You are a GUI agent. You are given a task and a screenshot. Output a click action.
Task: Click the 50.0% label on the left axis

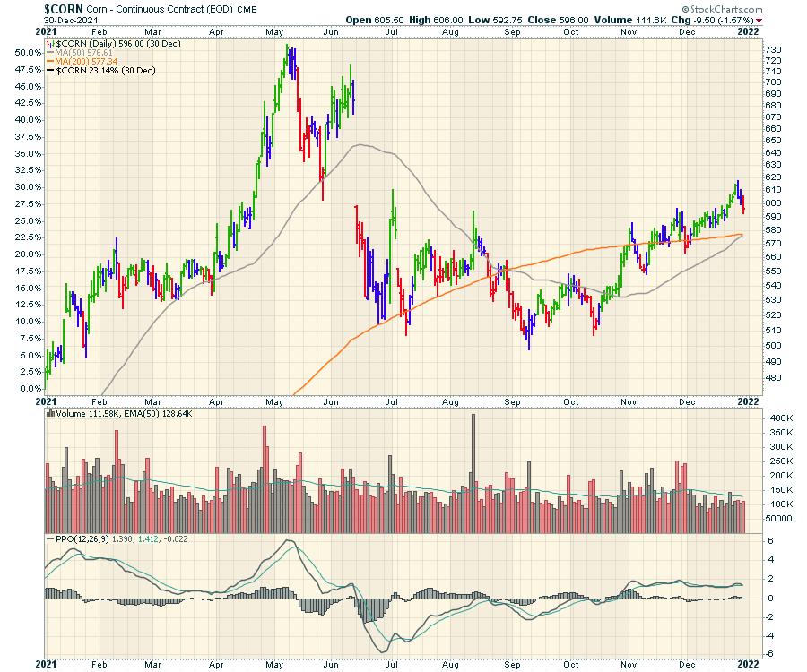coord(29,52)
